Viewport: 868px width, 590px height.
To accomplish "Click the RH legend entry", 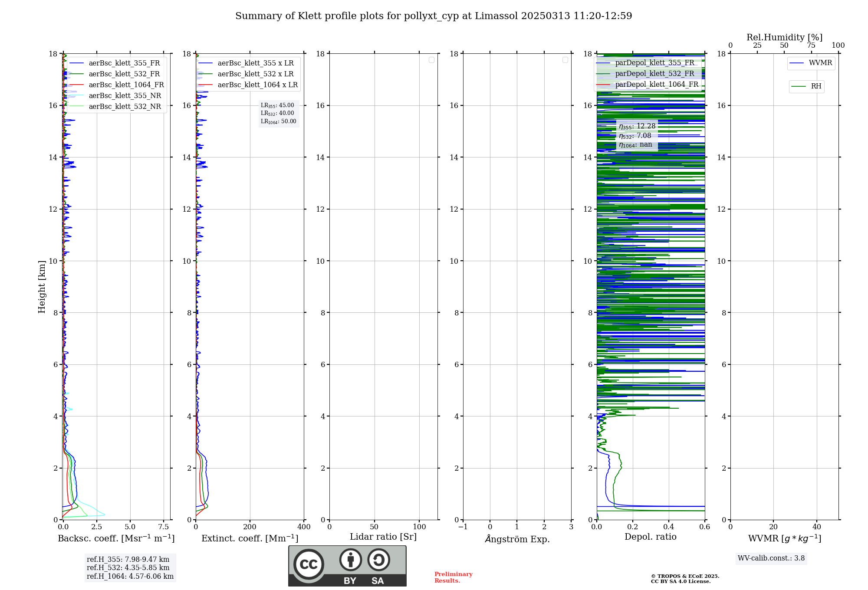I will click(806, 86).
